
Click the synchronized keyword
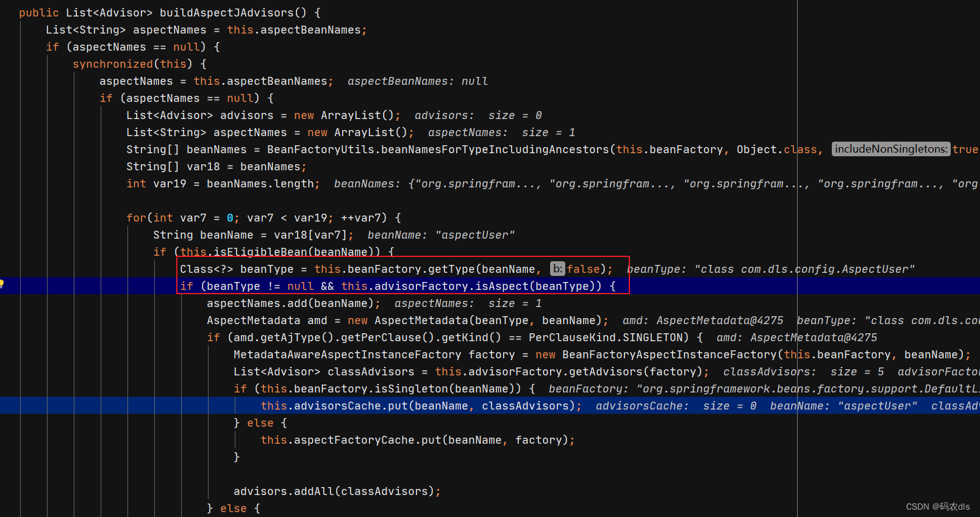click(113, 64)
